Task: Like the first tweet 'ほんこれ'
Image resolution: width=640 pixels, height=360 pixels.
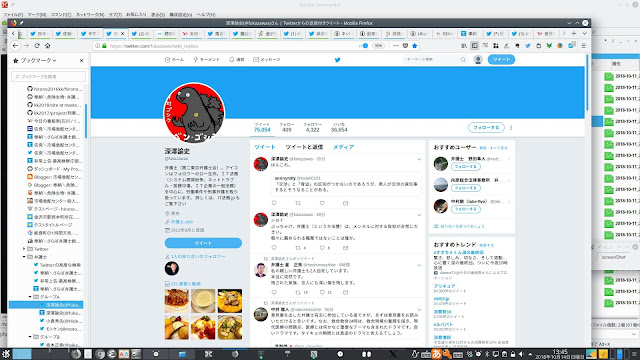Action: click(322, 203)
